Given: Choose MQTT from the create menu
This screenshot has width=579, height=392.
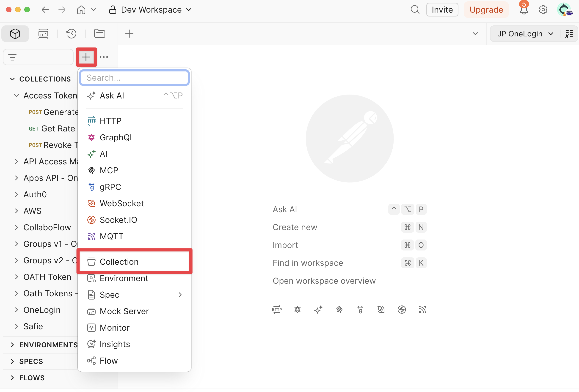Looking at the screenshot, I should point(135,236).
